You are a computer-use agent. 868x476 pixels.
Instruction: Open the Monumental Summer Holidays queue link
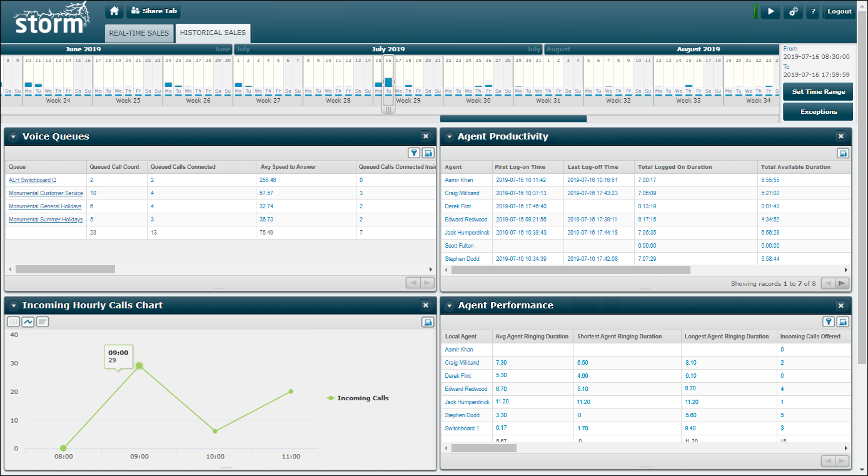(x=46, y=220)
